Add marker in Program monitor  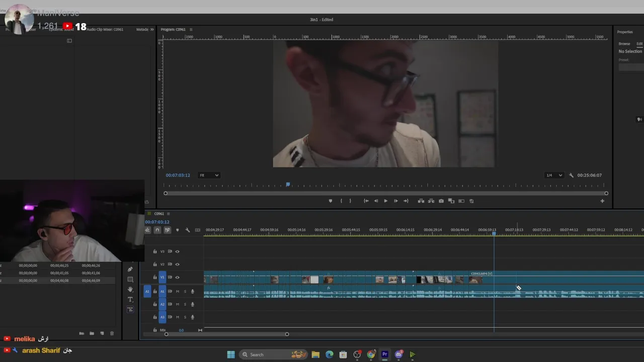click(331, 201)
